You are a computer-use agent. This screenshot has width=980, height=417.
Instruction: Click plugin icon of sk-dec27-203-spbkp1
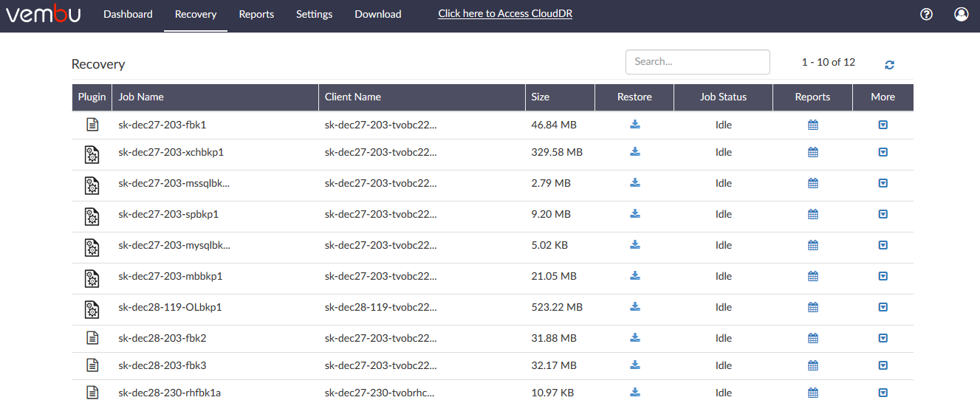[92, 216]
